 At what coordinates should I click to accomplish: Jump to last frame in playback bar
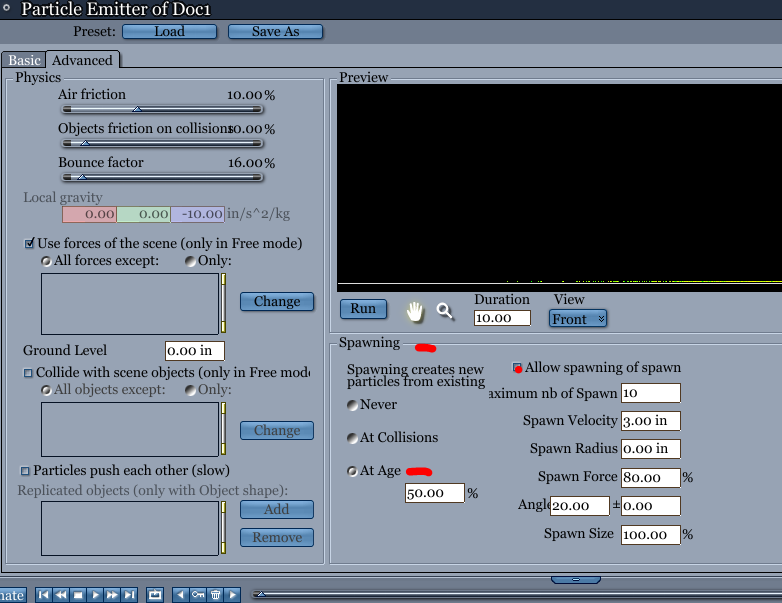click(x=129, y=595)
